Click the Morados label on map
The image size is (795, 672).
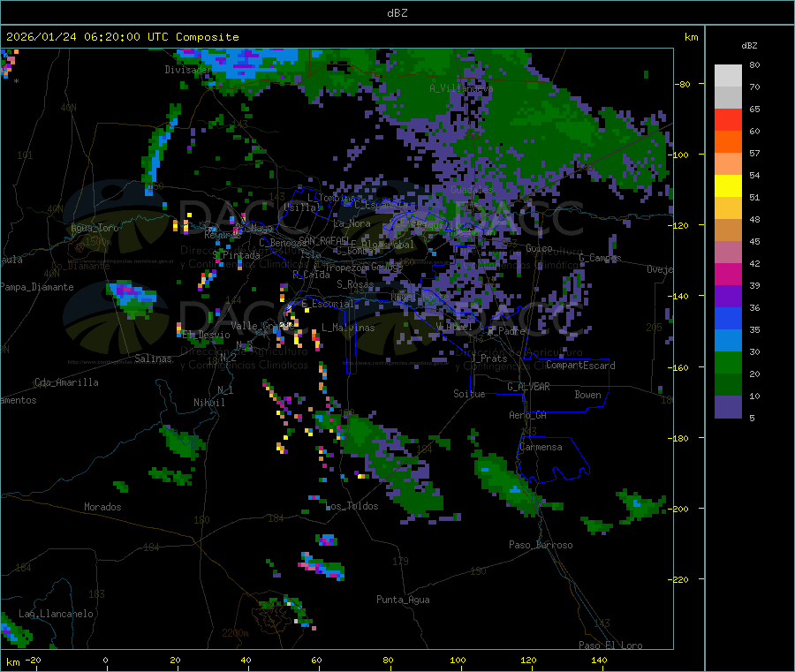[102, 507]
